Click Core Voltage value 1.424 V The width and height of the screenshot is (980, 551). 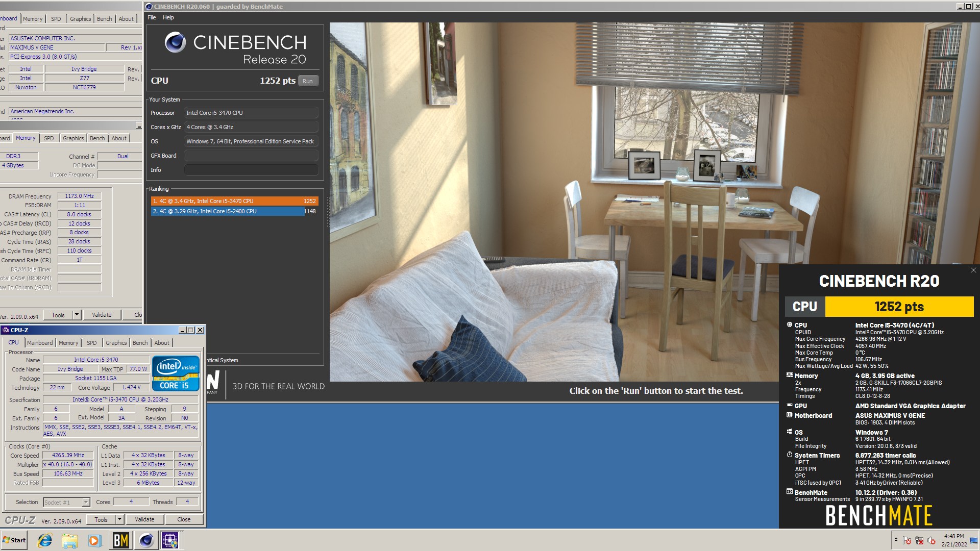(131, 388)
